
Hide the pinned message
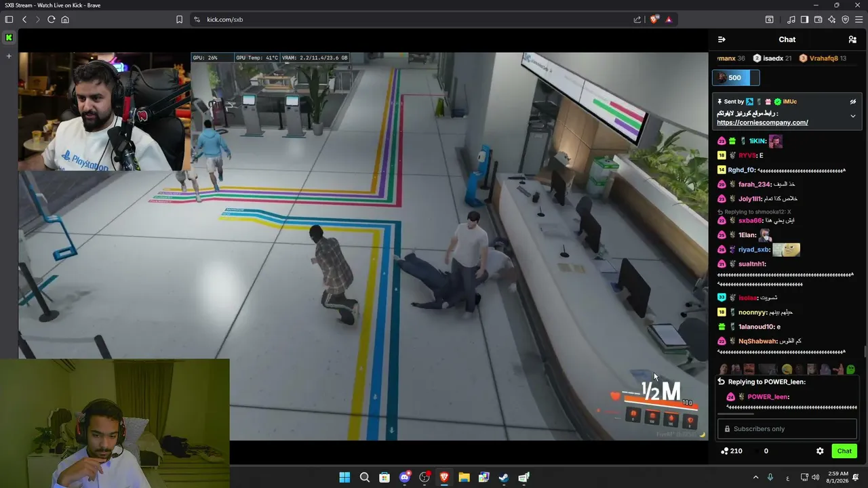coord(853,102)
